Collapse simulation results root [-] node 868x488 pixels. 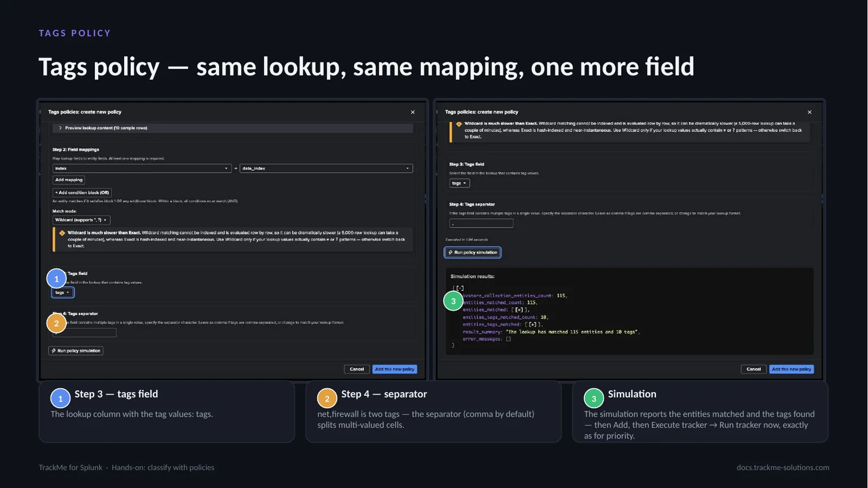pos(459,288)
